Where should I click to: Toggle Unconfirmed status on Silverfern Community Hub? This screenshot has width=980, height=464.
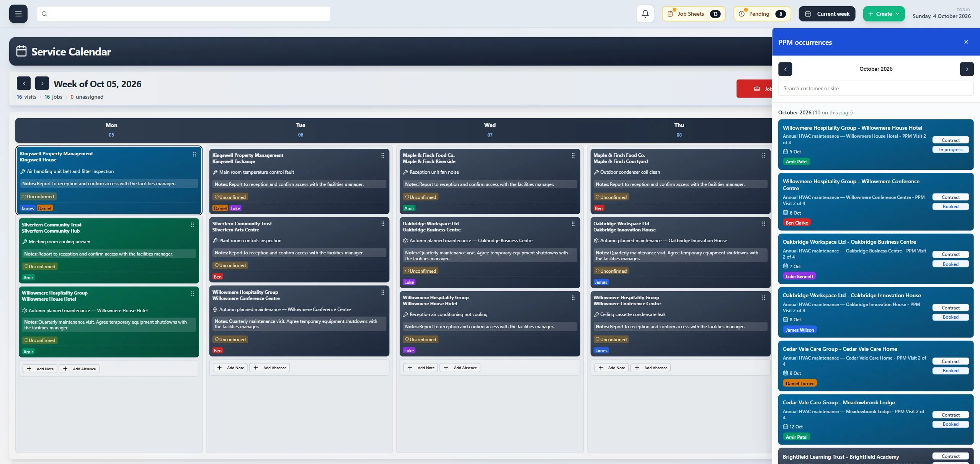pyautogui.click(x=40, y=267)
